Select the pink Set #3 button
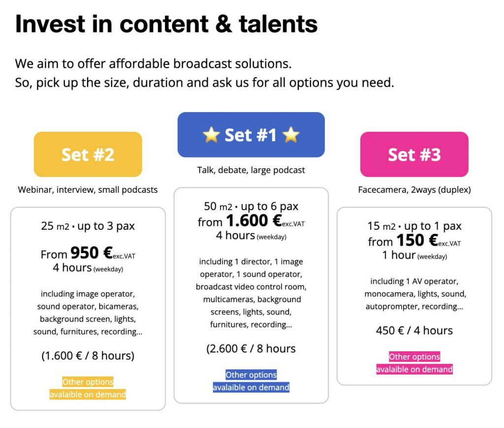Viewport: 504px width, 428px height. [x=414, y=154]
